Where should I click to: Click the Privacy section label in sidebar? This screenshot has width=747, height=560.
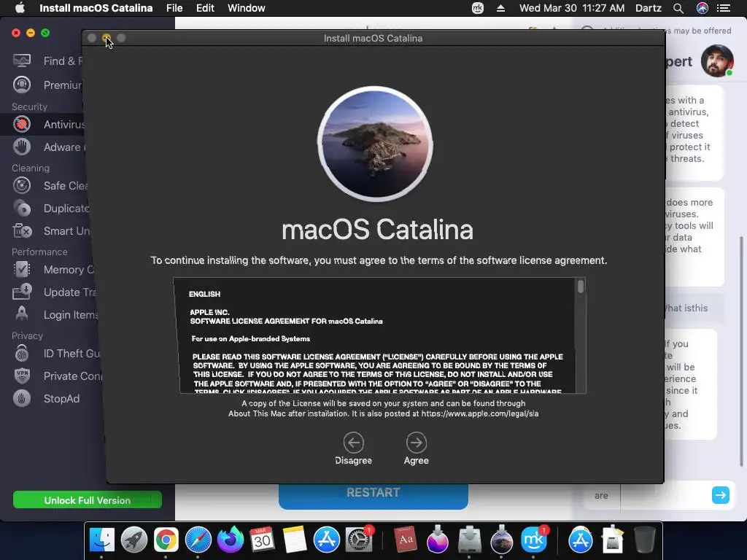(x=27, y=335)
